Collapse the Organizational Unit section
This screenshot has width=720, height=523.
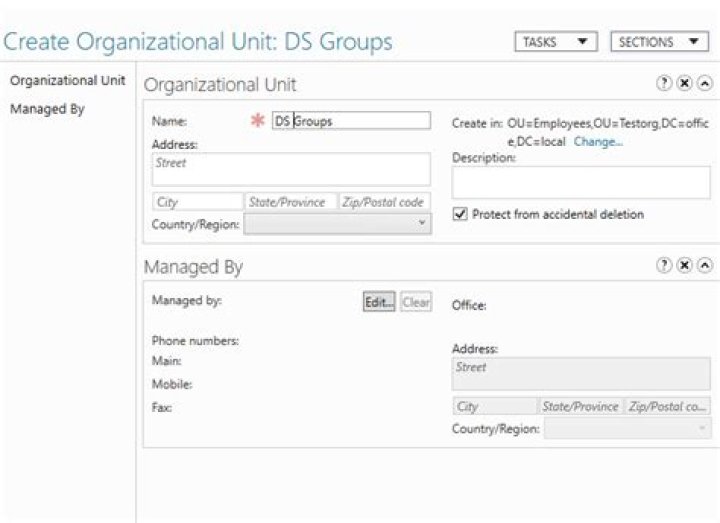point(704,85)
